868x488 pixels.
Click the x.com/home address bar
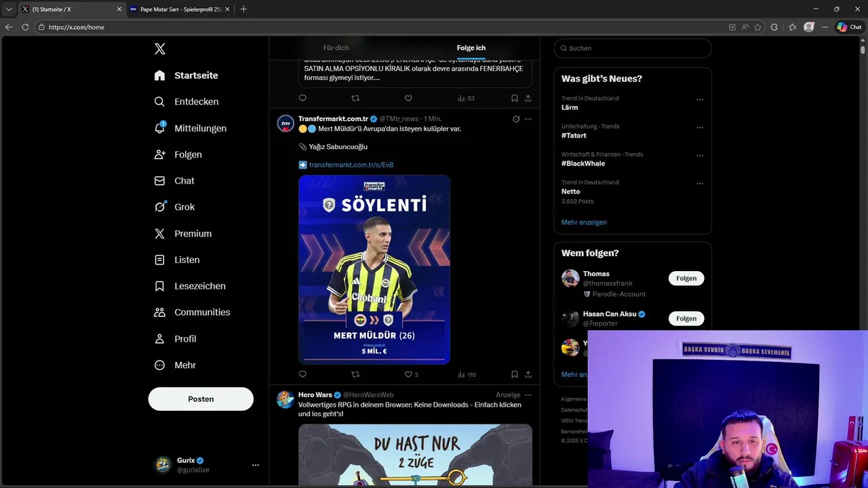pos(380,27)
